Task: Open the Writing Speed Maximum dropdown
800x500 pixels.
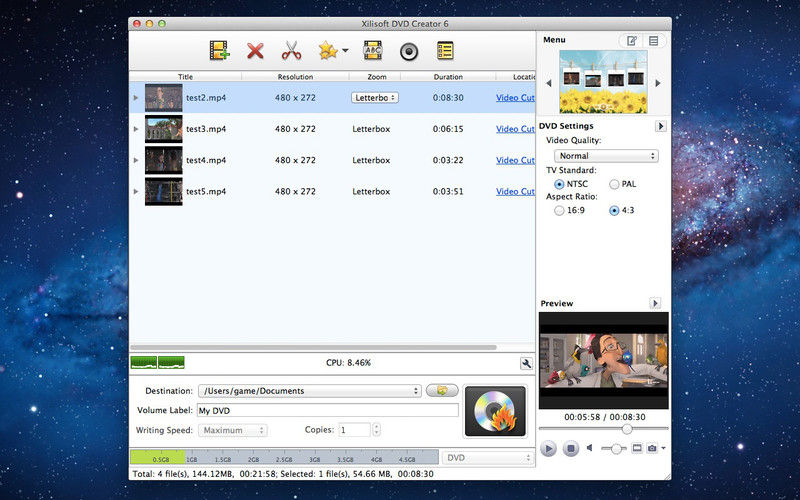Action: (233, 430)
